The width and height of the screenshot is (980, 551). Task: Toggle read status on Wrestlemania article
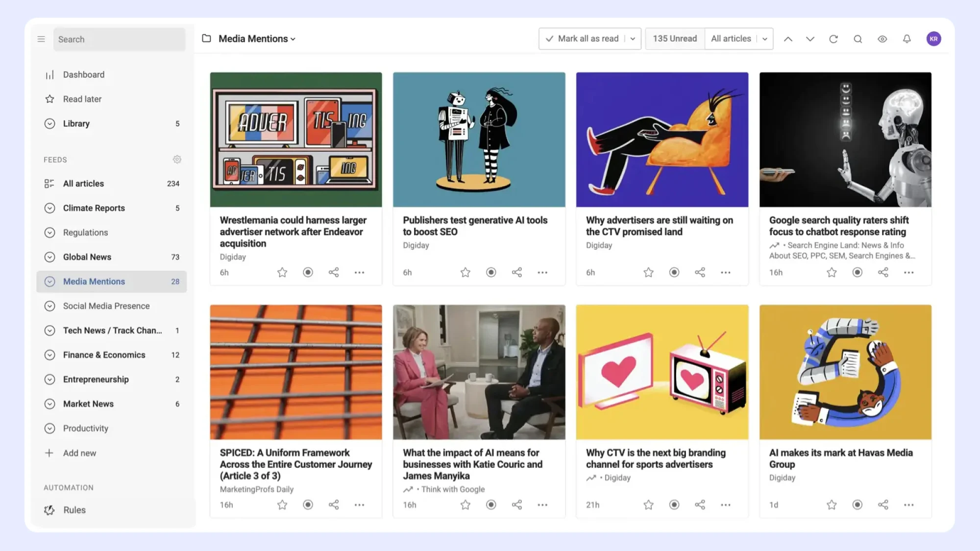(x=308, y=272)
